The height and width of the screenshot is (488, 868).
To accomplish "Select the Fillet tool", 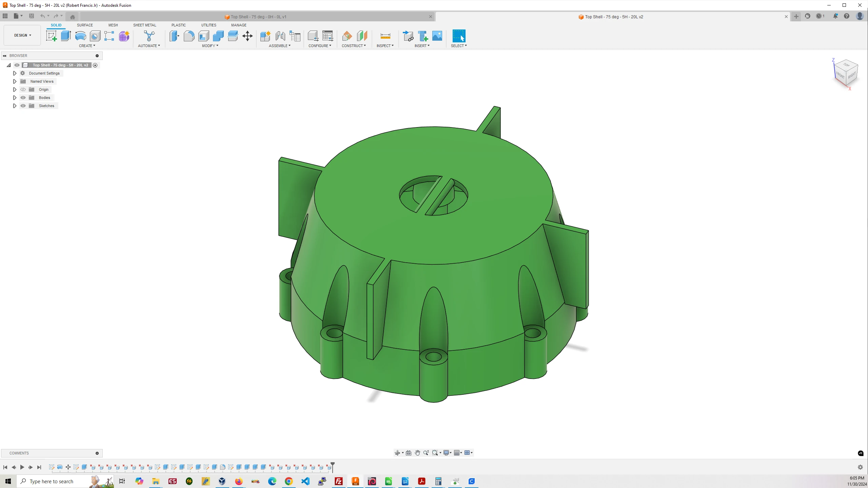I will 189,36.
